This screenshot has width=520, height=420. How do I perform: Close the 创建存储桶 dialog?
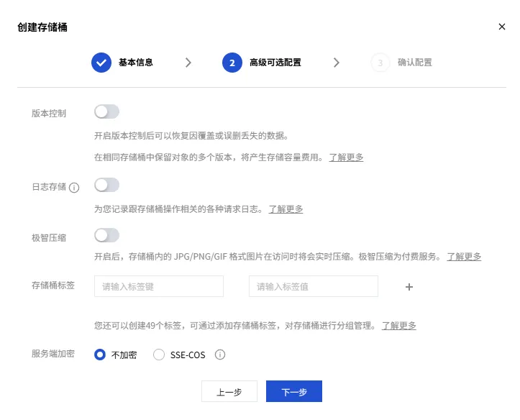point(502,27)
